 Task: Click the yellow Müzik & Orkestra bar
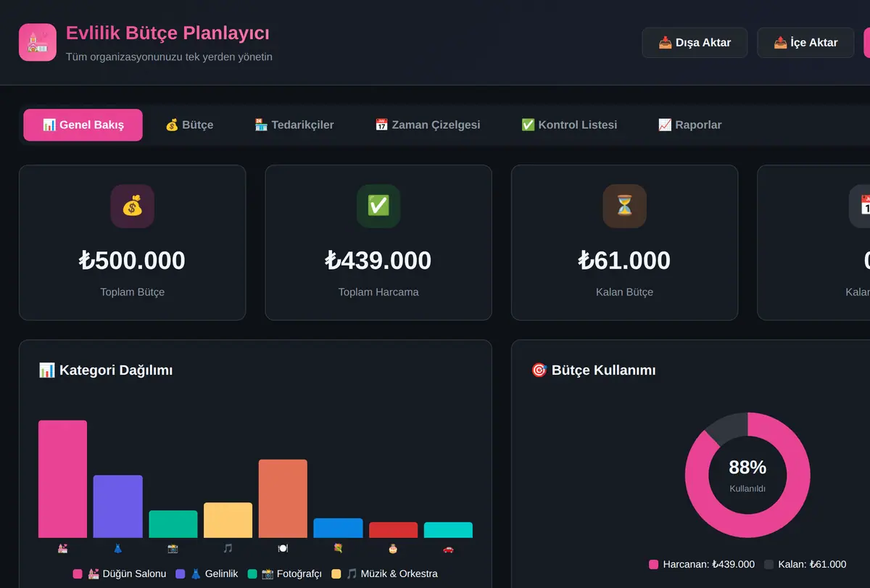[x=228, y=521]
